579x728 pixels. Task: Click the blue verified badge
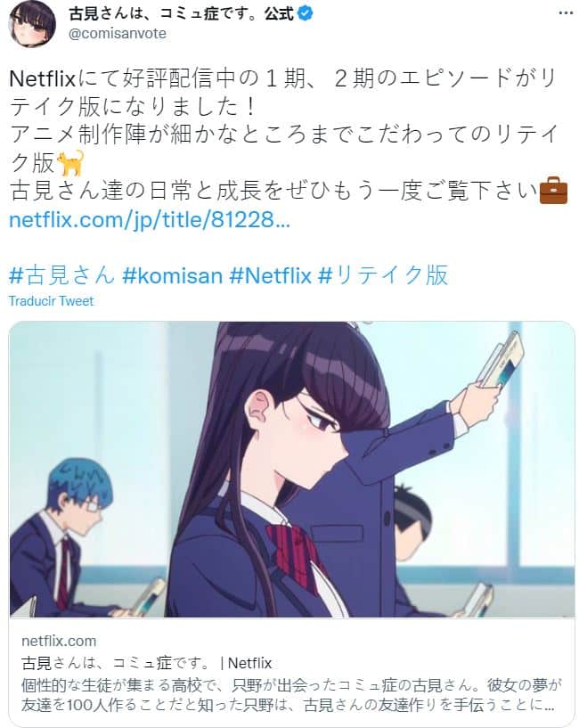click(305, 13)
